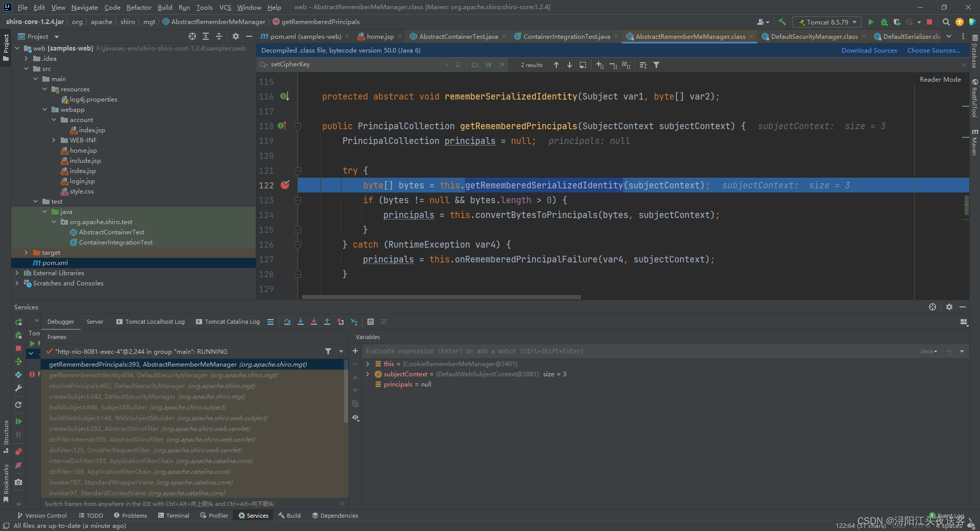Viewport: 980px width, 531px height.
Task: Click Download Sources link
Action: [x=869, y=50]
